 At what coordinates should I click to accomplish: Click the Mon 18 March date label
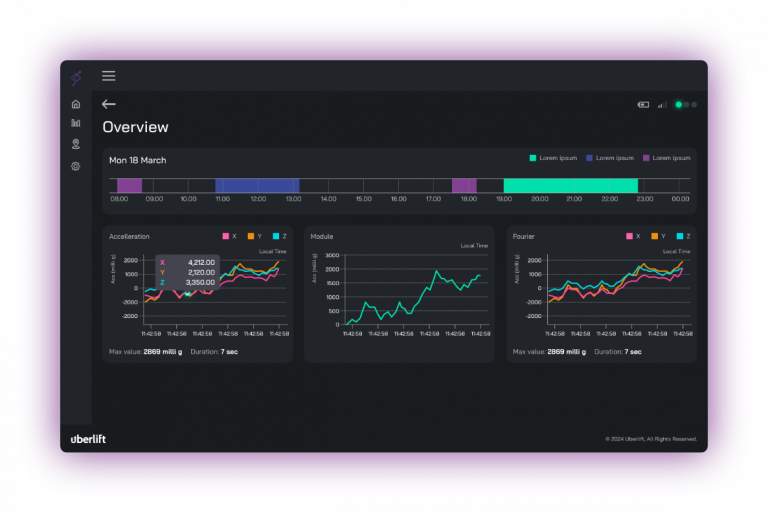pos(138,160)
